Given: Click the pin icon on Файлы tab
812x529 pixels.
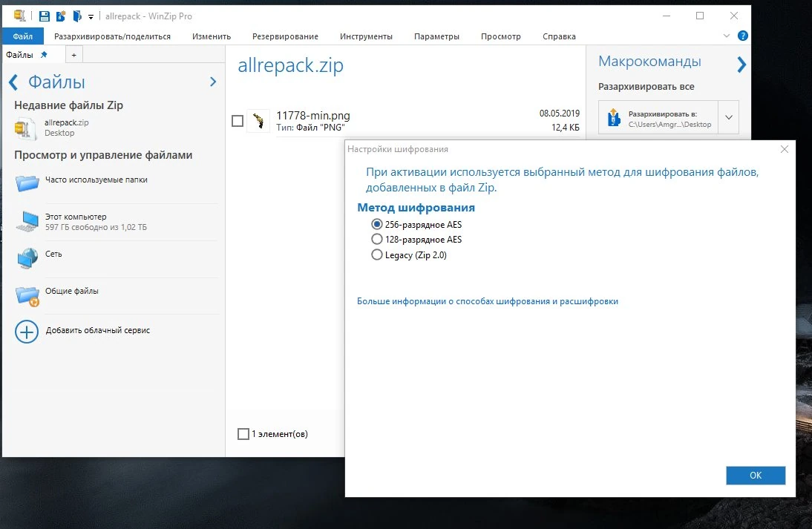Looking at the screenshot, I should 44,54.
